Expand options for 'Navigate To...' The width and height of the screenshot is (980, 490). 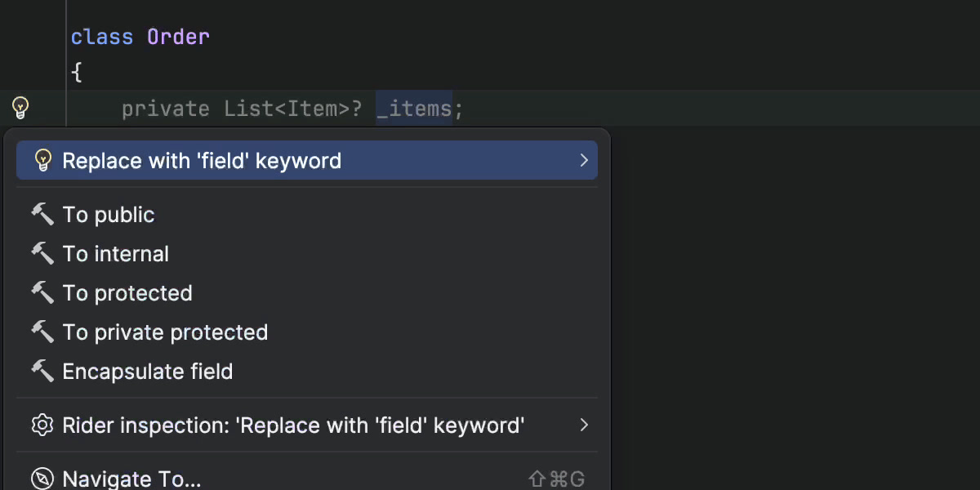[x=132, y=479]
